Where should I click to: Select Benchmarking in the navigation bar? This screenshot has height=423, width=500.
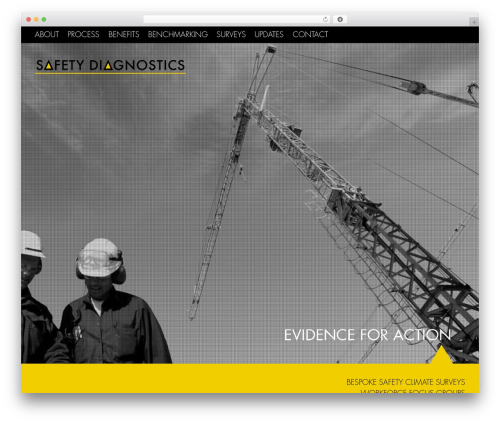(178, 34)
